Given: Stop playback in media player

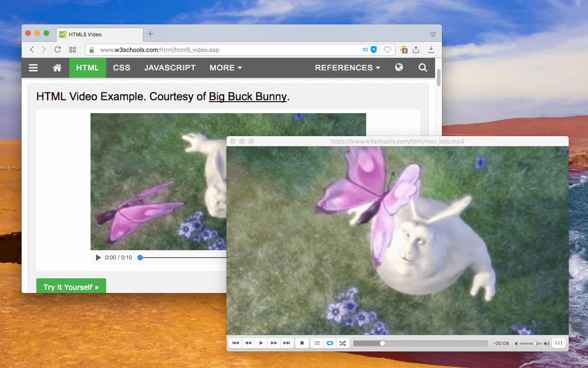Looking at the screenshot, I should pyautogui.click(x=302, y=343).
